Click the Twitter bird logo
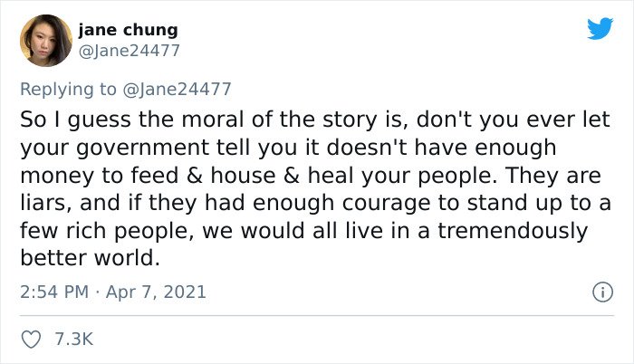The width and height of the screenshot is (634, 364). 600,29
